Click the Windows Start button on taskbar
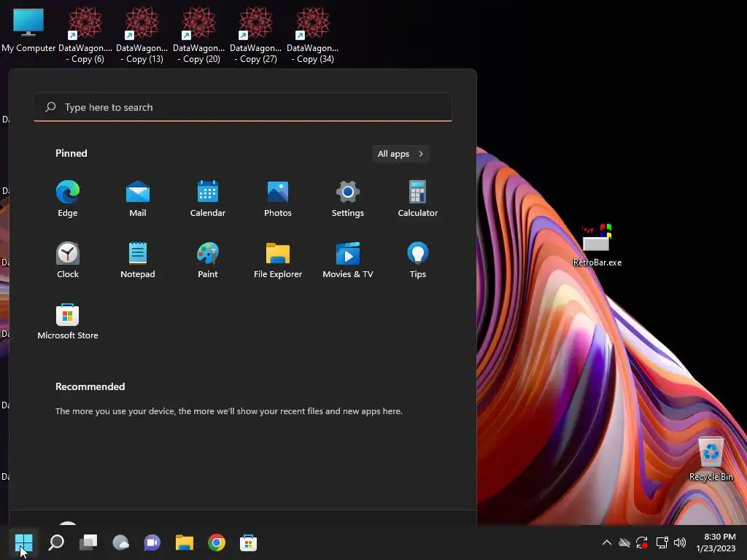 pos(23,542)
